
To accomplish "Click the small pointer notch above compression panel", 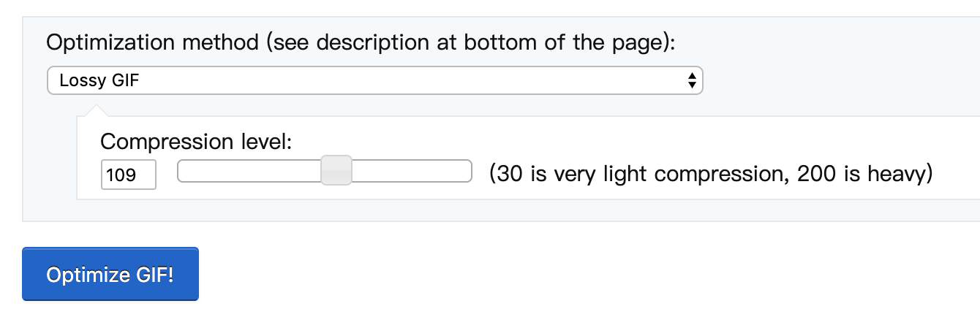I will coord(95,110).
